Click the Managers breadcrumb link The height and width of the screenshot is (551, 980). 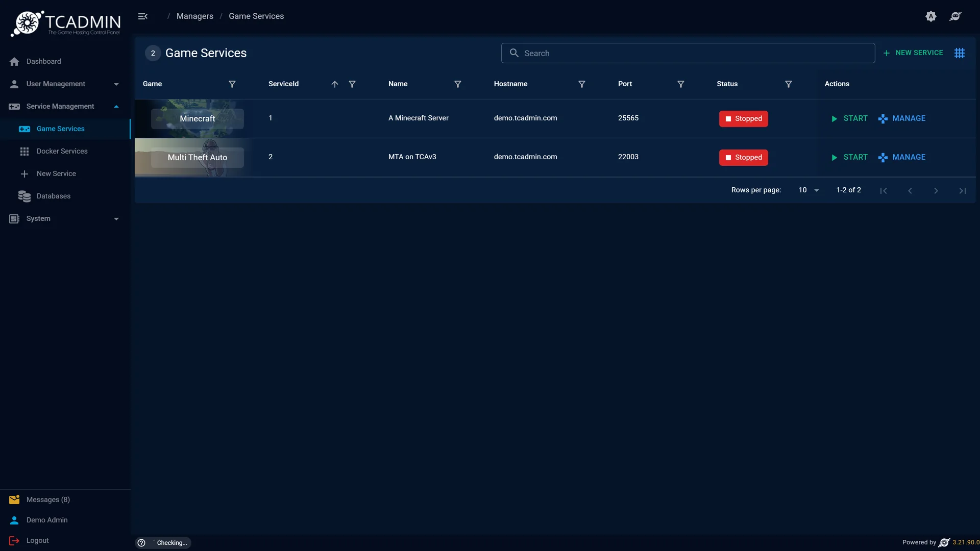(x=195, y=16)
